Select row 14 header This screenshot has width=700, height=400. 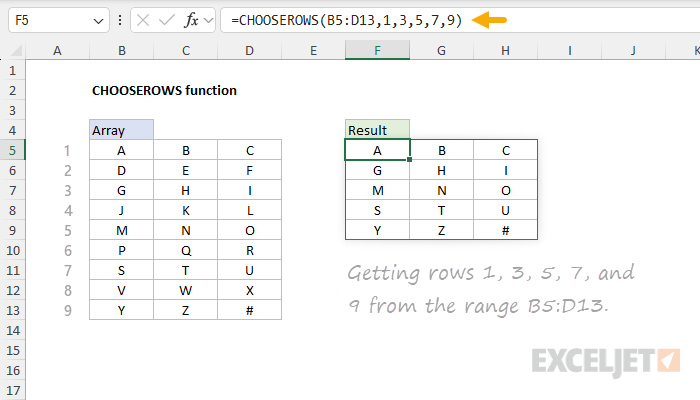[x=12, y=330]
